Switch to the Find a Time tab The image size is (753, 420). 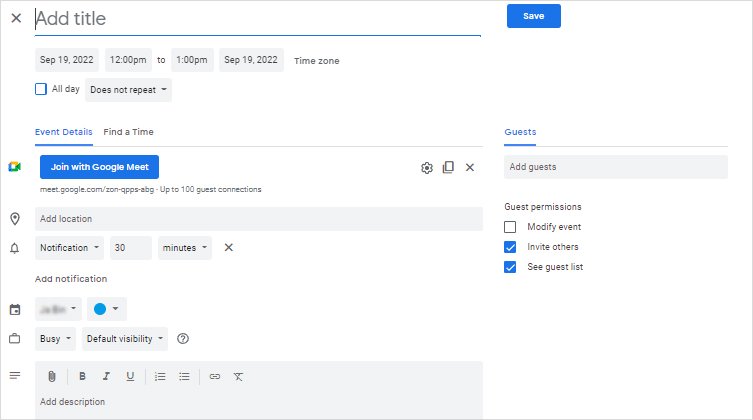(128, 132)
